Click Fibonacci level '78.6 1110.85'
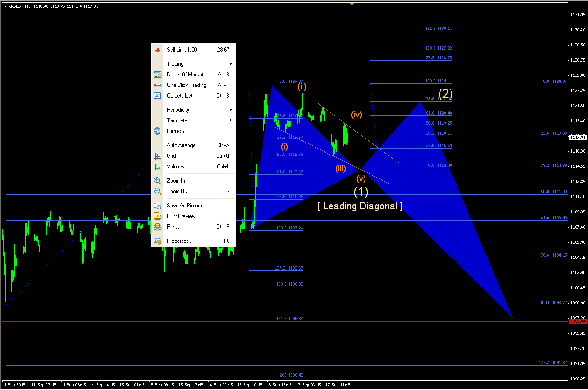Image resolution: width=588 pixels, height=390 pixels. pyautogui.click(x=290, y=197)
